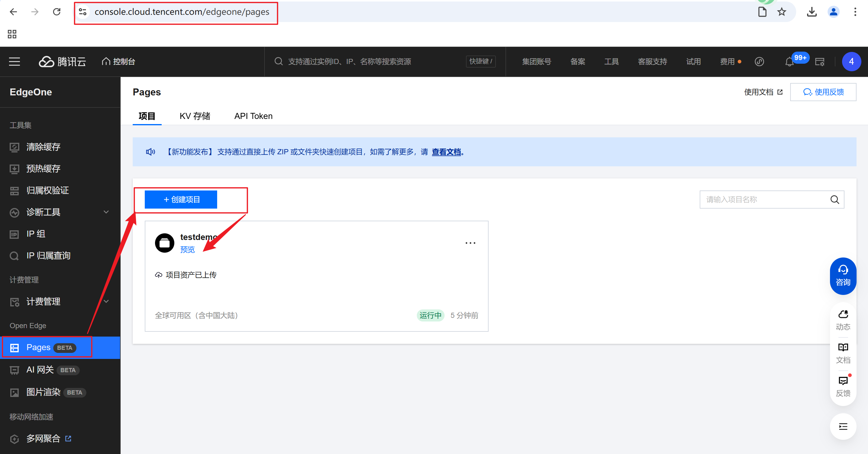Click the project name search magnifier icon

[x=834, y=200]
